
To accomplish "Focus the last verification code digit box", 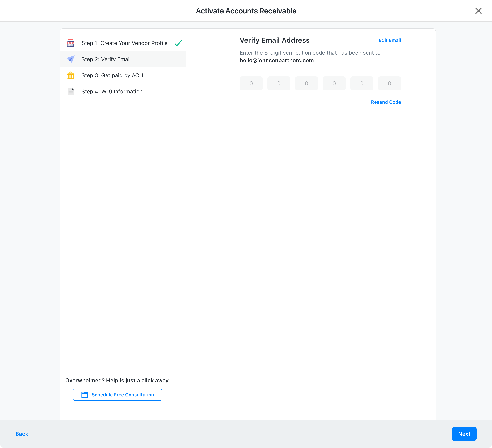I will (x=389, y=83).
